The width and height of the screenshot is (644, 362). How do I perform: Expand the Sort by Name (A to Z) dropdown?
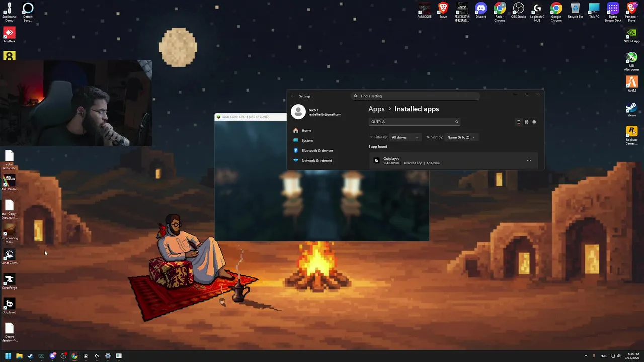click(x=461, y=137)
